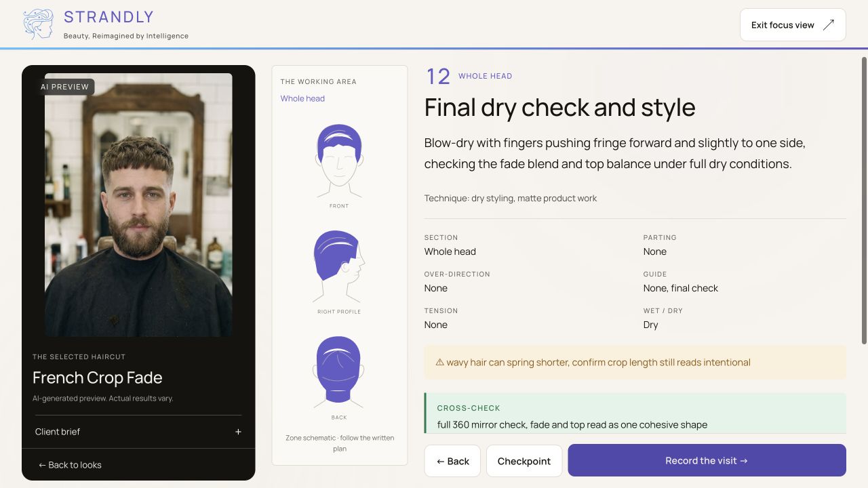Click the Final dry check and style heading
The width and height of the screenshot is (868, 488).
pyautogui.click(x=559, y=108)
